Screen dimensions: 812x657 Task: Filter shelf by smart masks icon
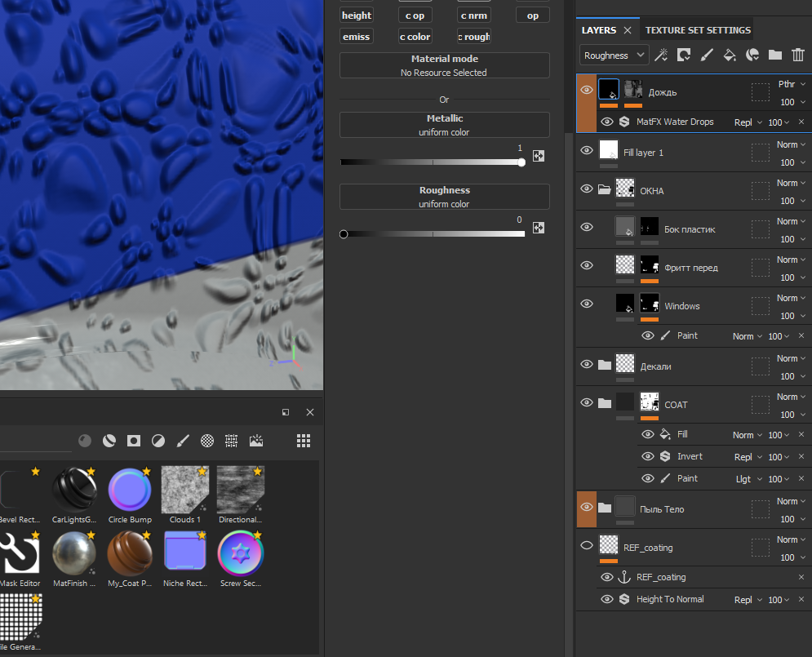(134, 441)
